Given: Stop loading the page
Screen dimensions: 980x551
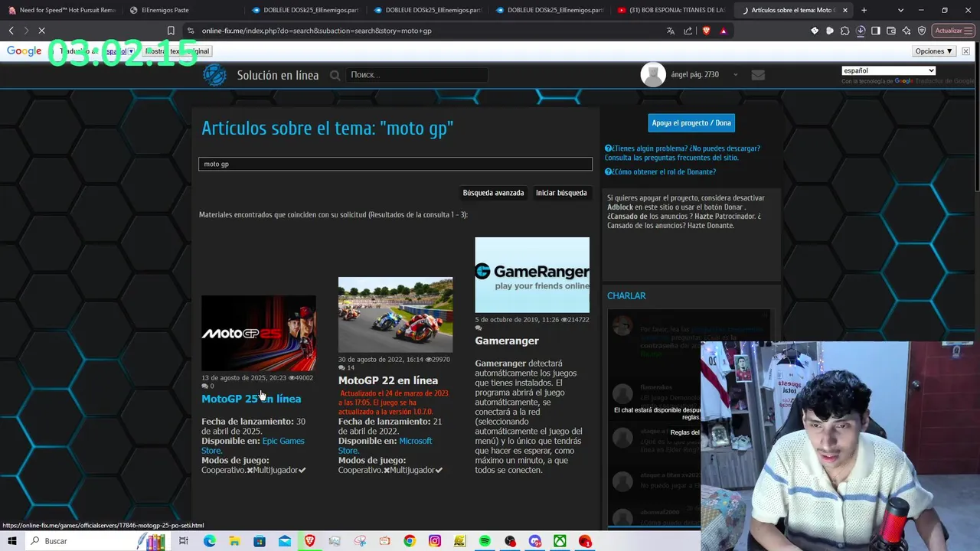Looking at the screenshot, I should [x=41, y=31].
